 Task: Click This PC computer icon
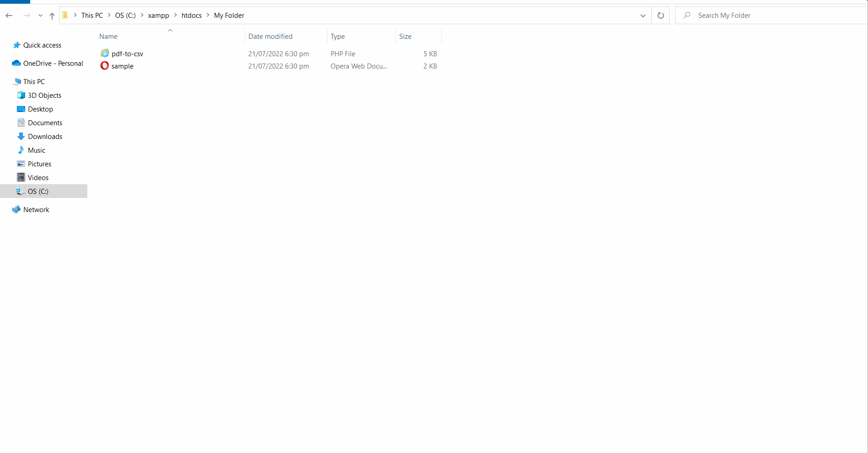click(17, 81)
